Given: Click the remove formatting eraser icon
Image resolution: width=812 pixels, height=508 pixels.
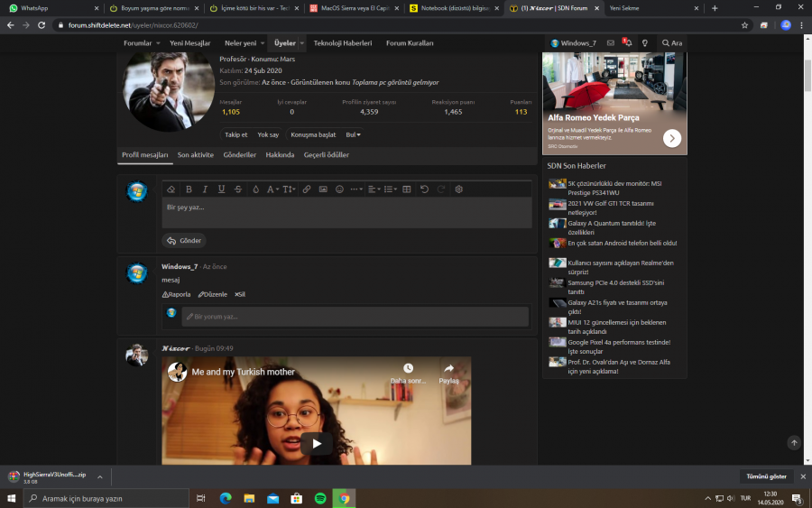Looking at the screenshot, I should click(x=171, y=189).
